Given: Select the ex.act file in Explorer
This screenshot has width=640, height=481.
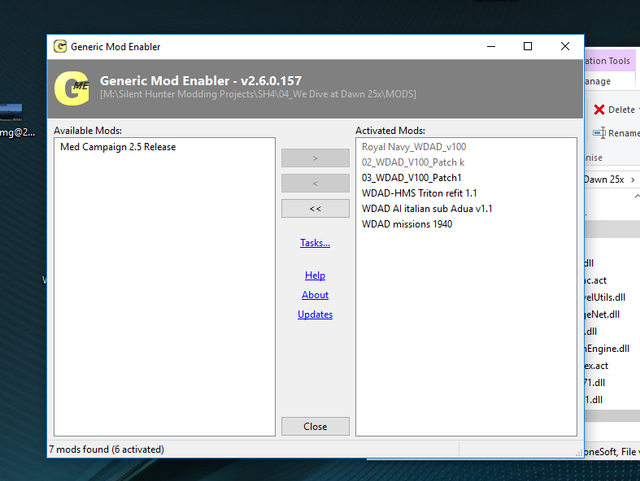Looking at the screenshot, I should click(x=597, y=365).
